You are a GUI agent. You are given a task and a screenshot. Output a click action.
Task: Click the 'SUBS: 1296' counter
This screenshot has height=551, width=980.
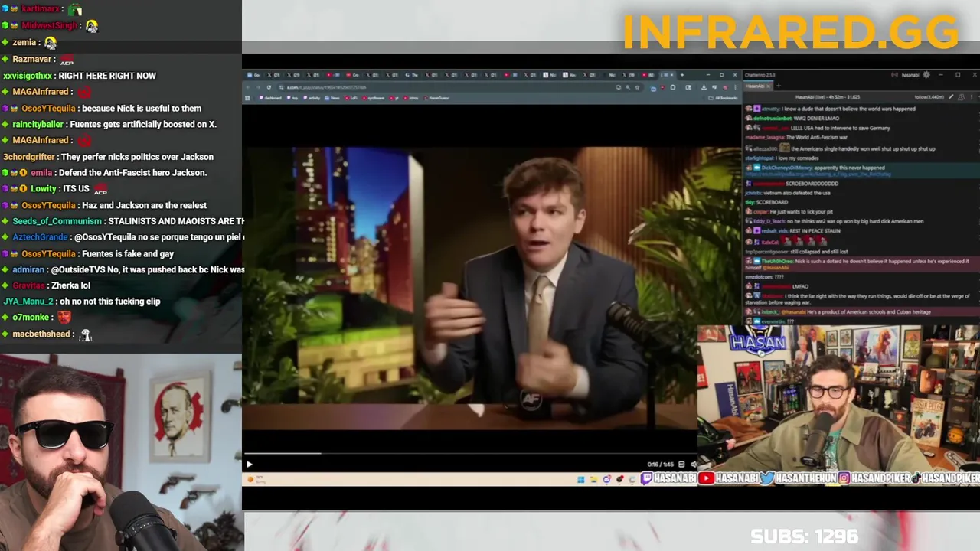(x=804, y=536)
